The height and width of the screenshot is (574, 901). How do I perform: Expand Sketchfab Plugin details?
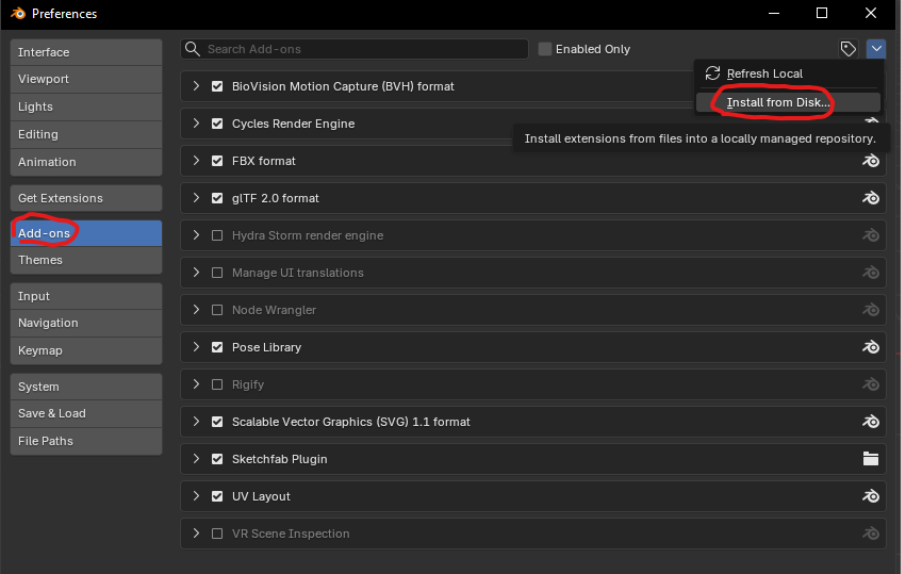coord(196,459)
